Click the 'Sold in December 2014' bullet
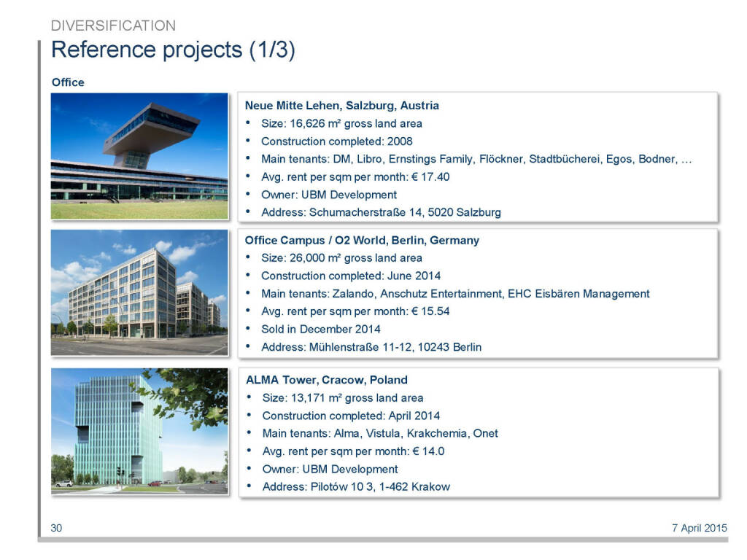The width and height of the screenshot is (747, 560). (x=320, y=329)
